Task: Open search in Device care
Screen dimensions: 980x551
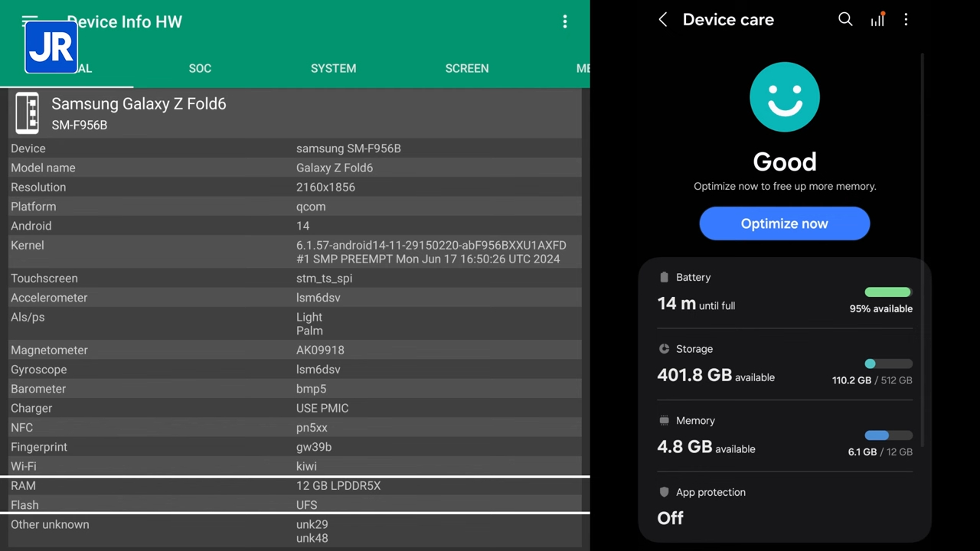Action: 845,20
